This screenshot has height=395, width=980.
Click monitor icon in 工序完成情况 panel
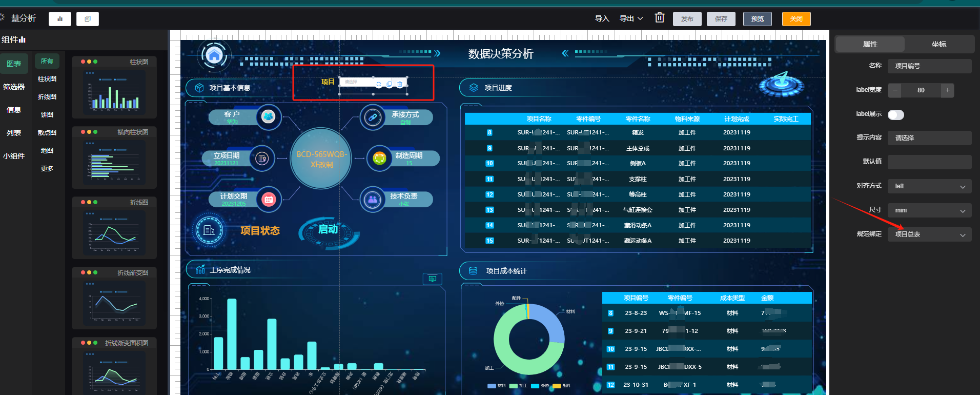[432, 279]
